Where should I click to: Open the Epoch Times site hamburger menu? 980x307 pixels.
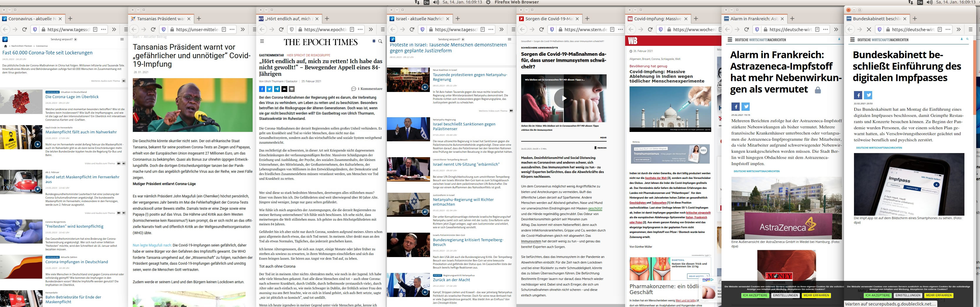tap(262, 41)
